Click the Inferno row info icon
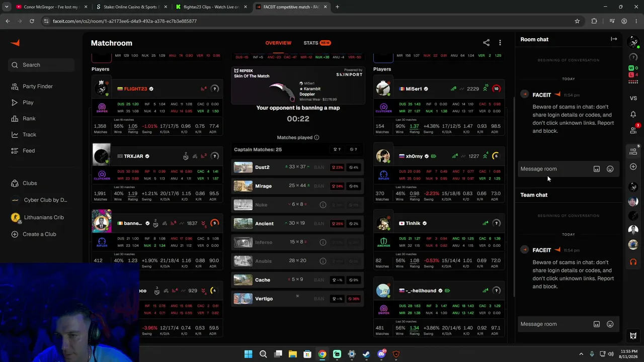Screen dimensions: 644x362 tap(323, 242)
